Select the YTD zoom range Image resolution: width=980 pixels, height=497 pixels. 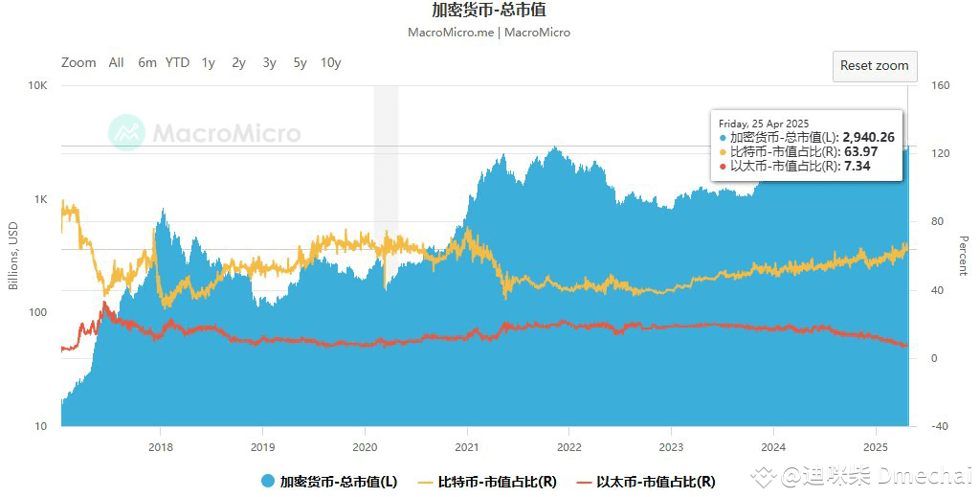coord(177,62)
